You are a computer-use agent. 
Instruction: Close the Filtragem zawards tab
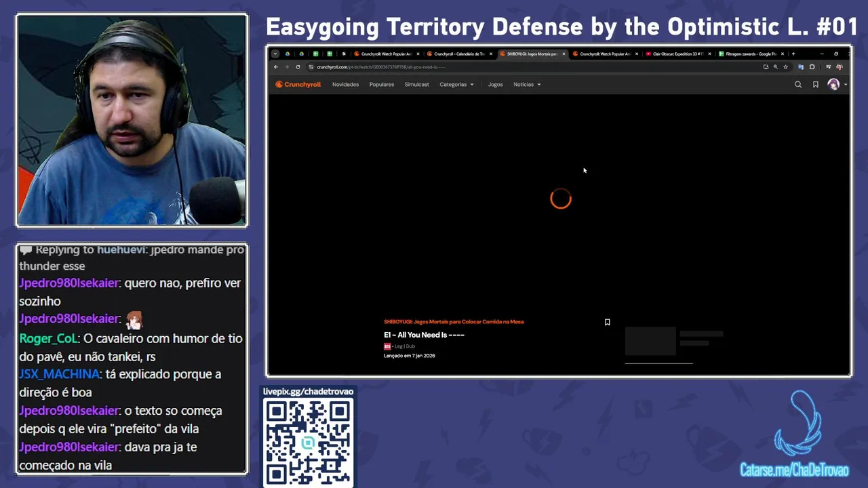coord(783,54)
